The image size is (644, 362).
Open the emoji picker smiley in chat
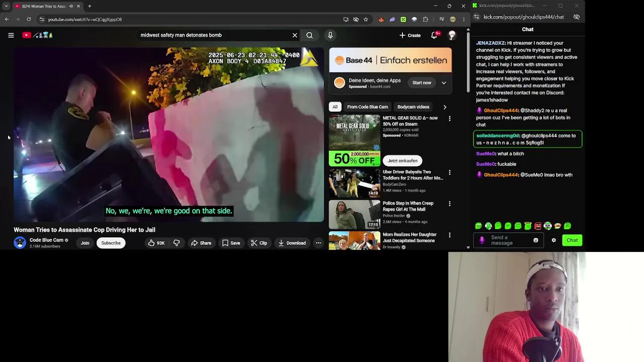coord(536,240)
